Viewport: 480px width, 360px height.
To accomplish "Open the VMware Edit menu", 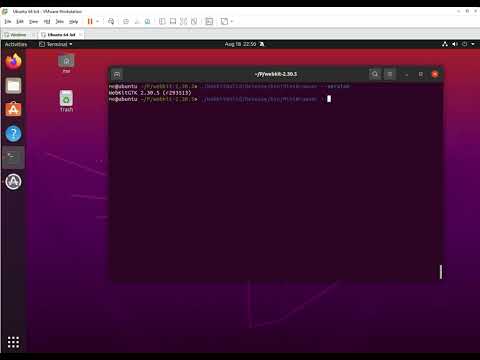I will 20,22.
